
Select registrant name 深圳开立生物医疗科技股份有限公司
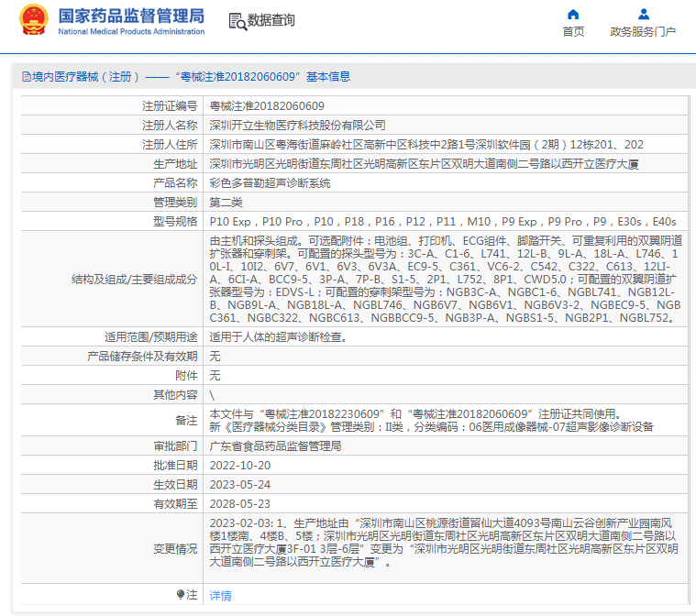[x=297, y=126]
